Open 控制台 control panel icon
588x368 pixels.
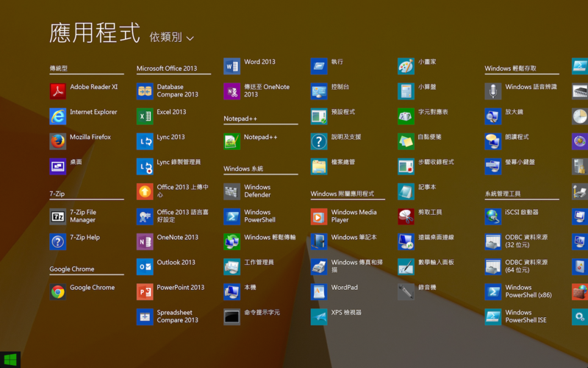click(x=319, y=91)
